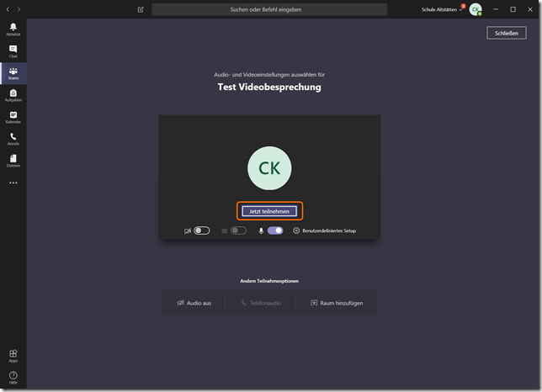This screenshot has height=392, width=542.
Task: Open Anrufe (calls) in sidebar
Action: coord(13,138)
